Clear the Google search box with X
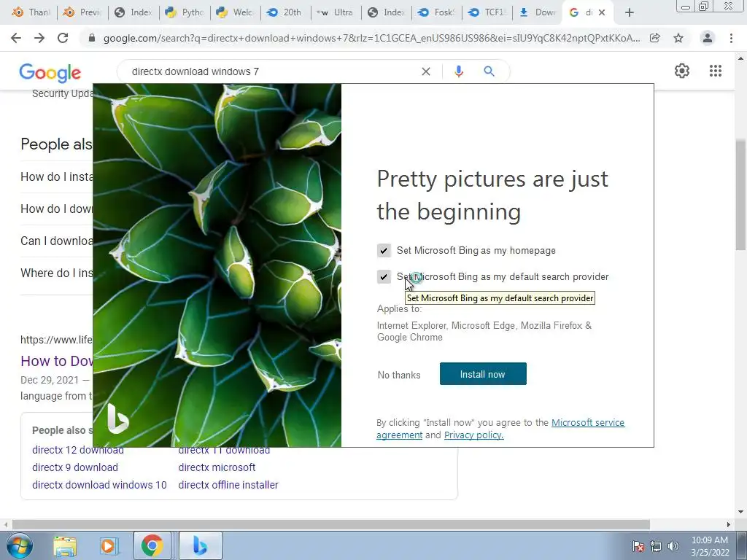 [426, 71]
